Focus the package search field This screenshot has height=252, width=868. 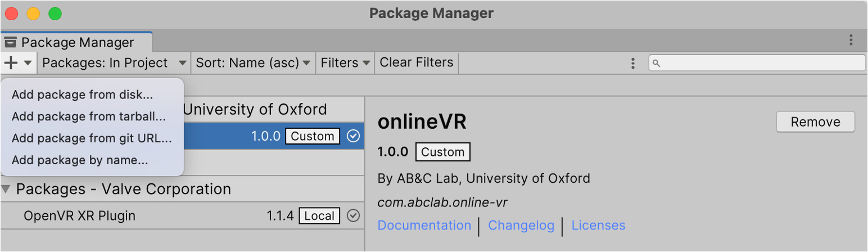pos(757,63)
